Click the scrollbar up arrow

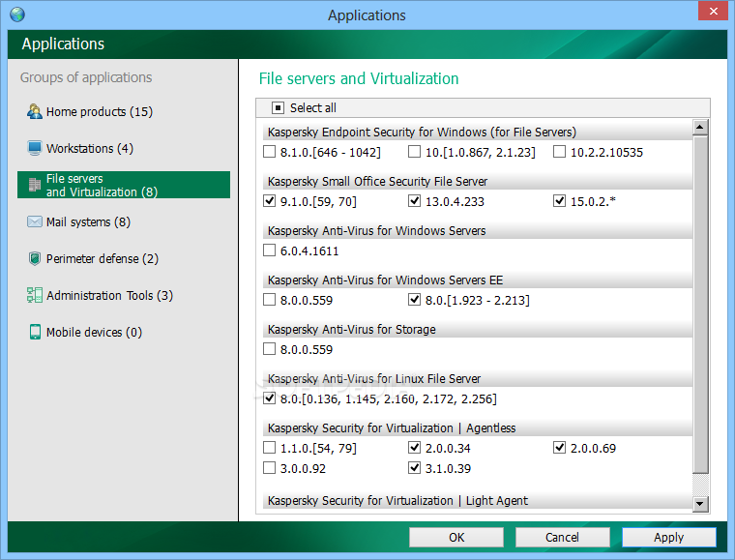click(700, 127)
